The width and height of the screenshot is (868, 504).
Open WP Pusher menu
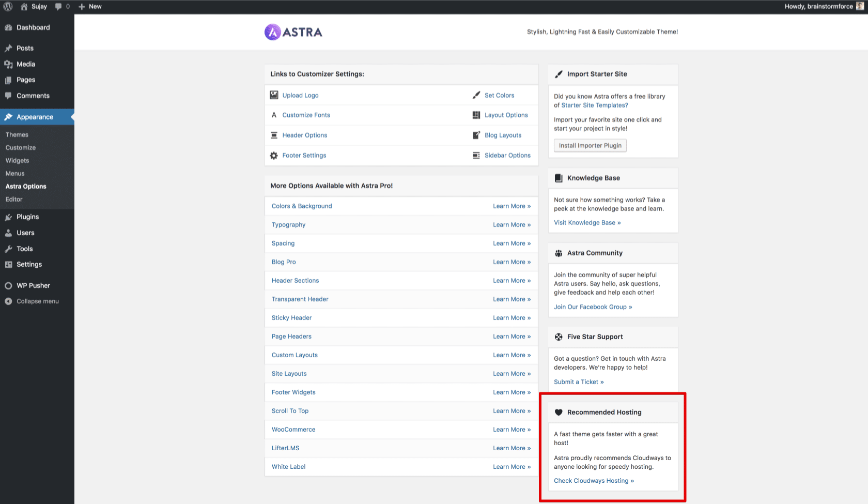[x=37, y=285]
